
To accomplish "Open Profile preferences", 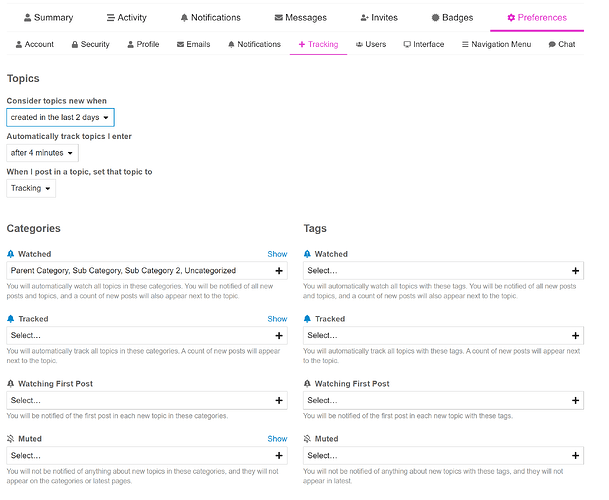I will [143, 44].
